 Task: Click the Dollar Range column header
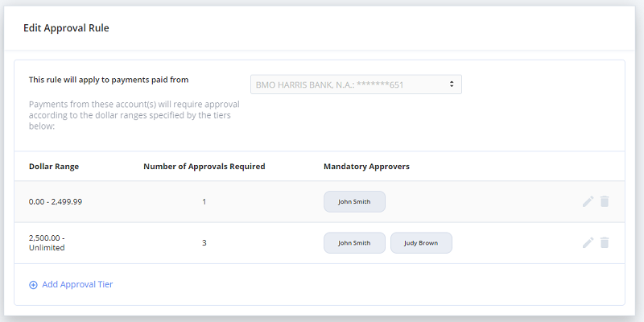tap(54, 167)
